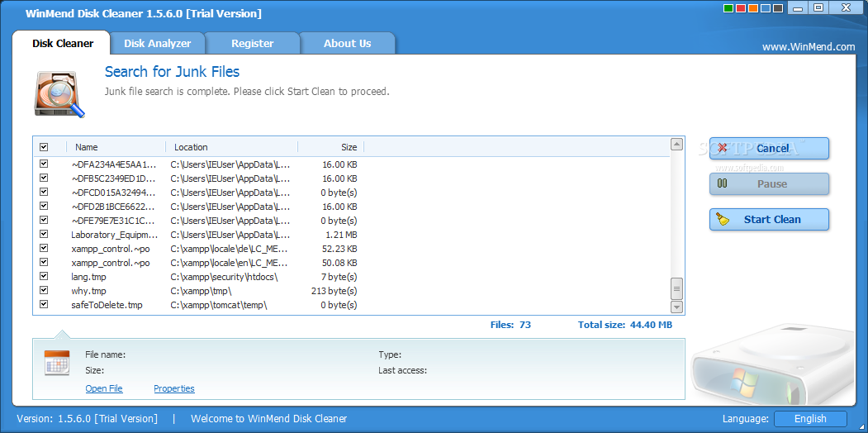Viewport: 868px width, 433px height.
Task: Select the green color theme swatch
Action: pos(728,8)
